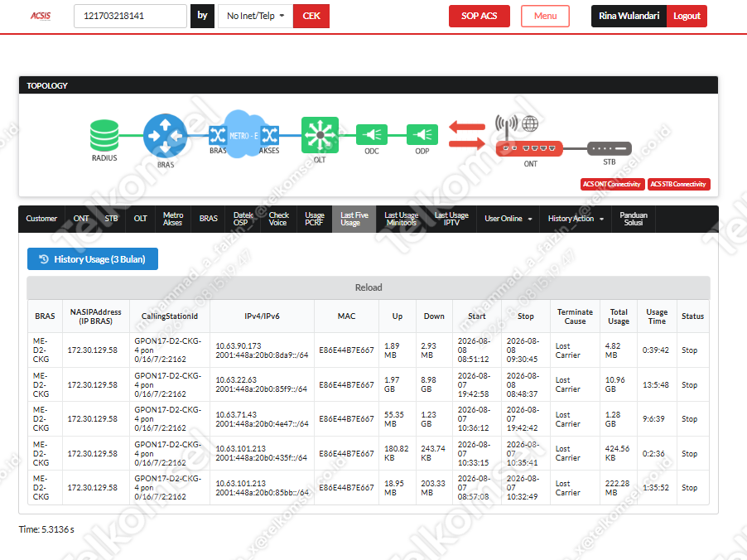Click the ODC node icon
Viewport: 747px width, 560px height.
click(372, 135)
